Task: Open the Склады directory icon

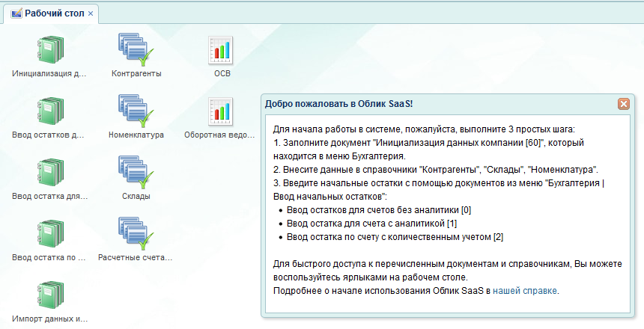Action: click(x=136, y=173)
